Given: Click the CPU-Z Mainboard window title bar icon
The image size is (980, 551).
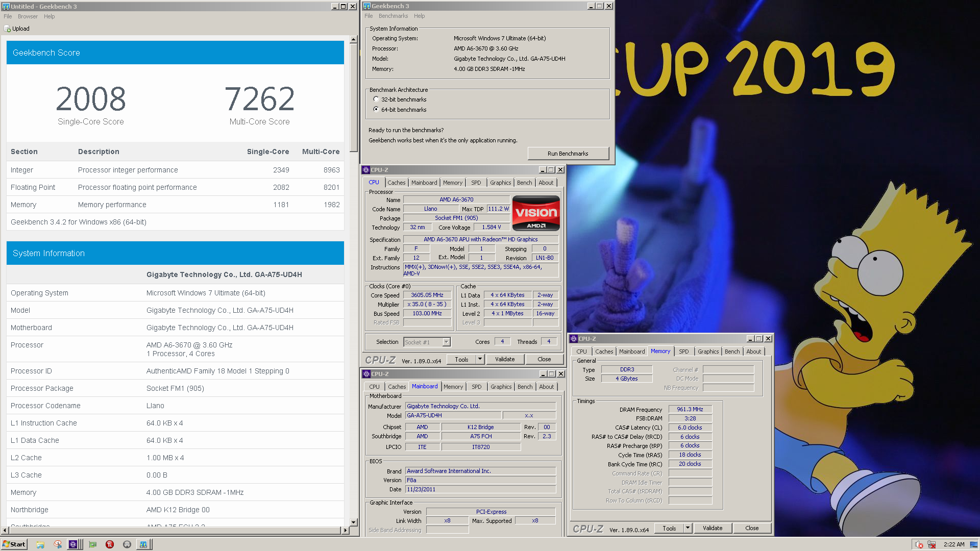Looking at the screenshot, I should click(x=366, y=374).
